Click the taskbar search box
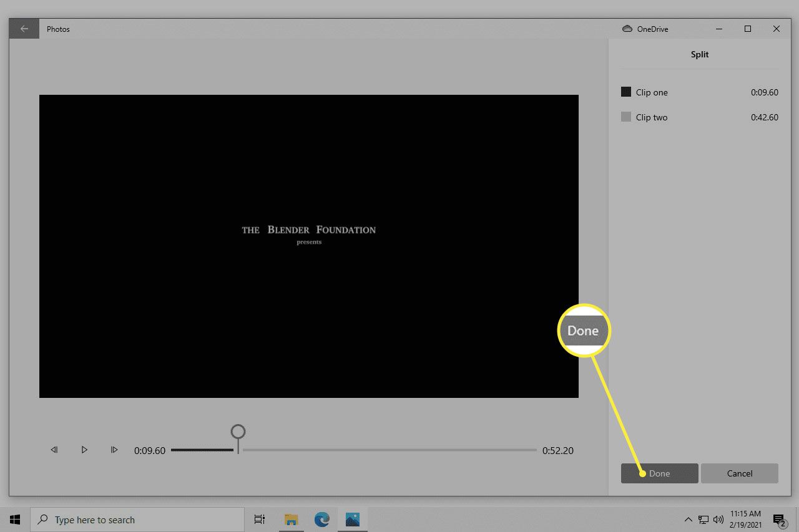799x532 pixels. pyautogui.click(x=137, y=520)
